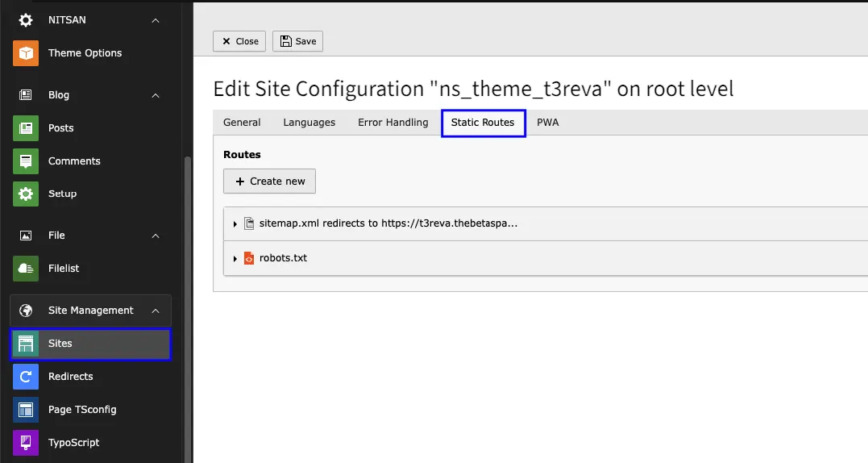Screen dimensions: 868x463
Task: Expand the robots.txt route entry
Action: click(x=235, y=259)
